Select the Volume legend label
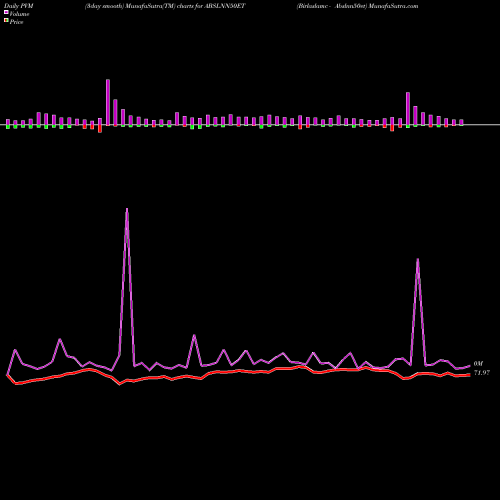This screenshot has width=500, height=500. [x=19, y=14]
